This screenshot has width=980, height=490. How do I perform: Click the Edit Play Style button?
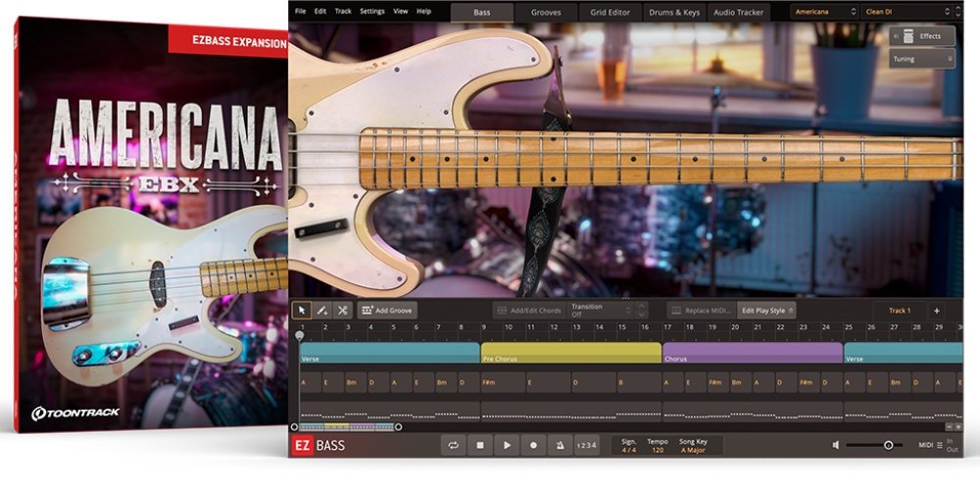click(x=763, y=310)
